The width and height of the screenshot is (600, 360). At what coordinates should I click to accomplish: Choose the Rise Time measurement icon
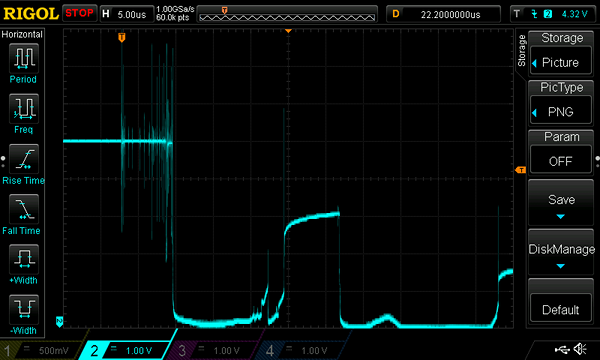coord(24,159)
